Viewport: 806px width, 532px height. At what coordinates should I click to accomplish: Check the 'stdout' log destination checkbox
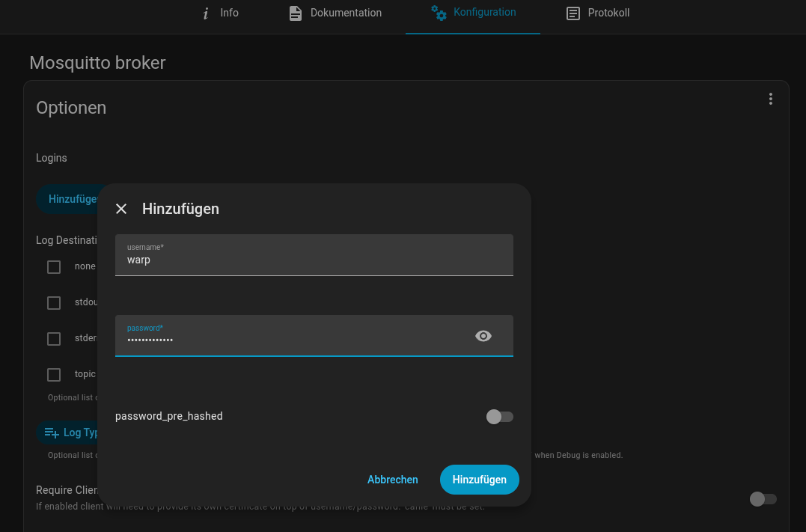point(54,303)
